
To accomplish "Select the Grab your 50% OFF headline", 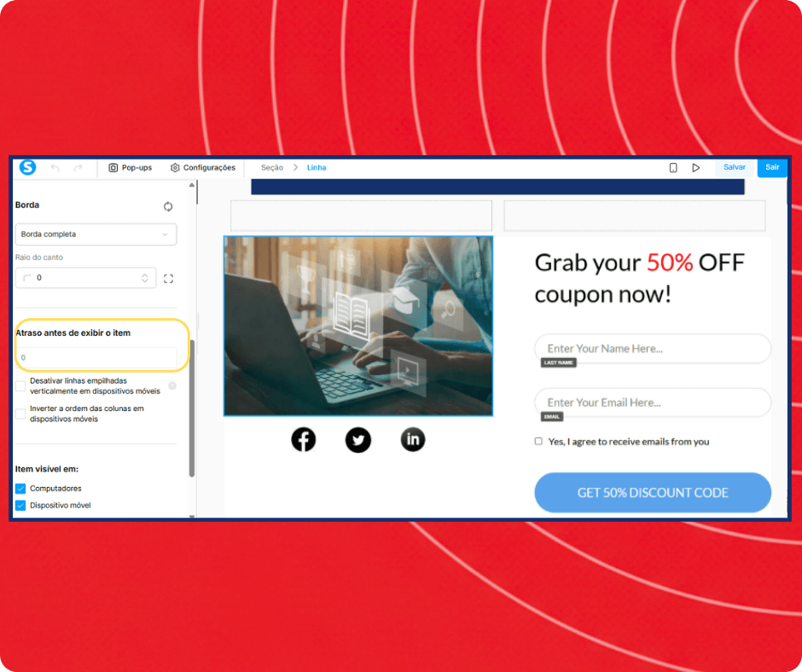I will 639,279.
